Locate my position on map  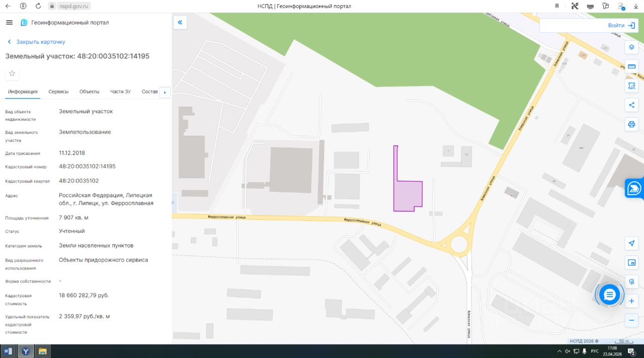point(631,243)
